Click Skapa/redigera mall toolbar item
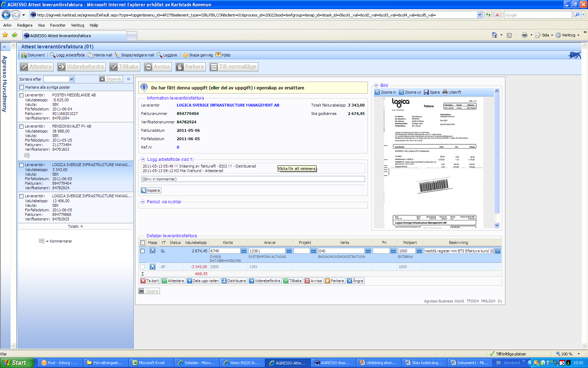Image resolution: width=588 pixels, height=368 pixels. pos(134,55)
